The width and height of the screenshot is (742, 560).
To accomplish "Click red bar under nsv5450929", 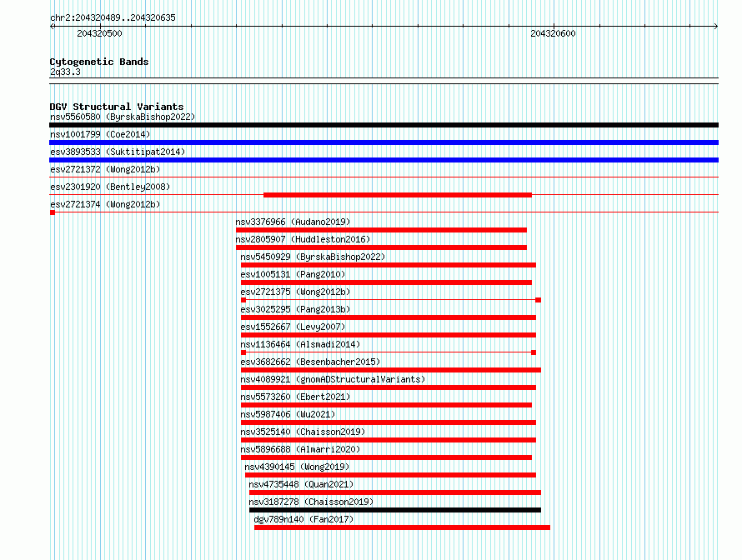I will 389,265.
